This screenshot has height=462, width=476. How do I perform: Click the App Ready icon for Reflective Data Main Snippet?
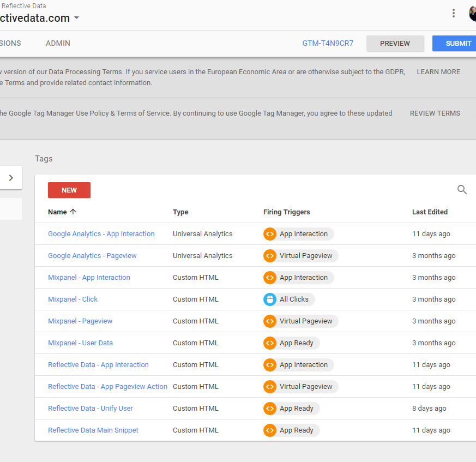tap(269, 430)
